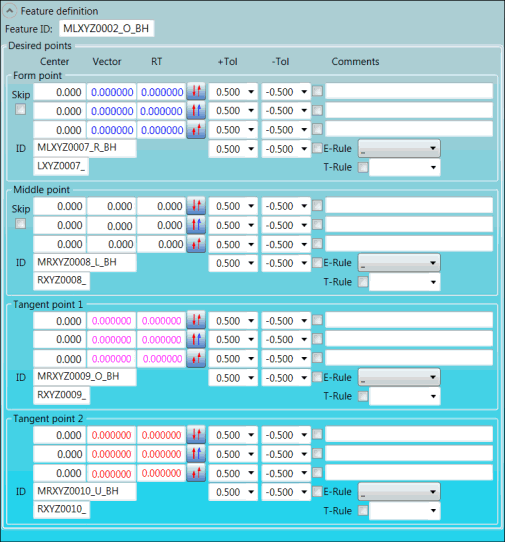505x542 pixels.
Task: Click third arrow icon in Middle point section
Action: (196, 244)
